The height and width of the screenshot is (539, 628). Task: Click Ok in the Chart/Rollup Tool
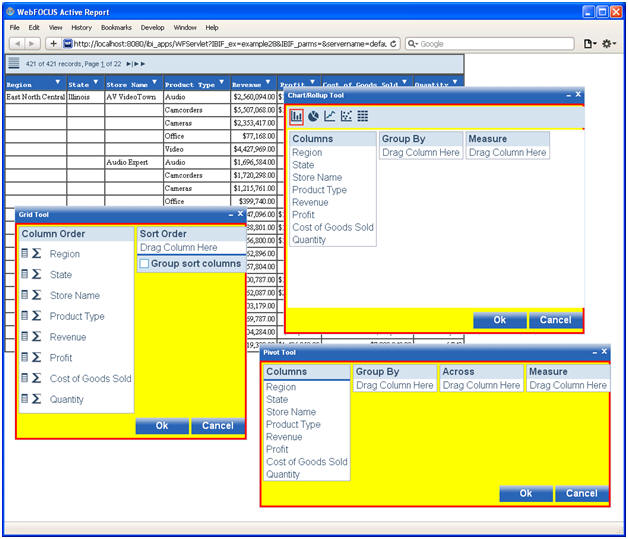click(500, 320)
